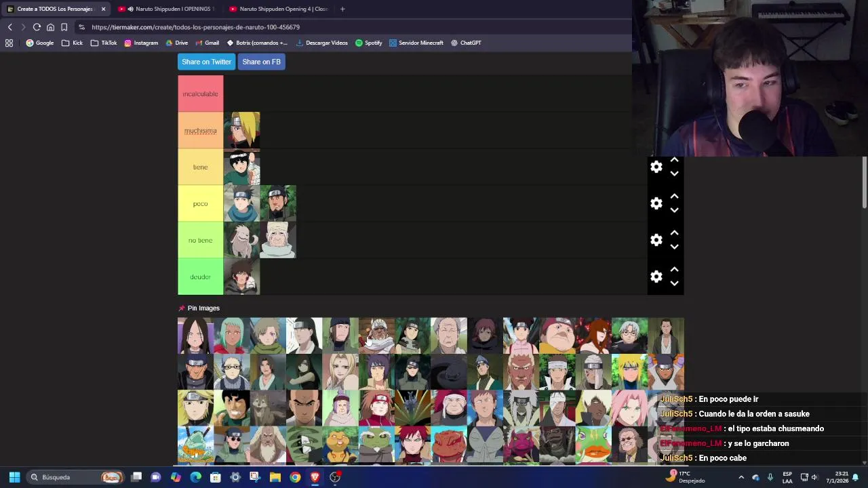
Task: Click the Share on Twitter button
Action: click(206, 62)
